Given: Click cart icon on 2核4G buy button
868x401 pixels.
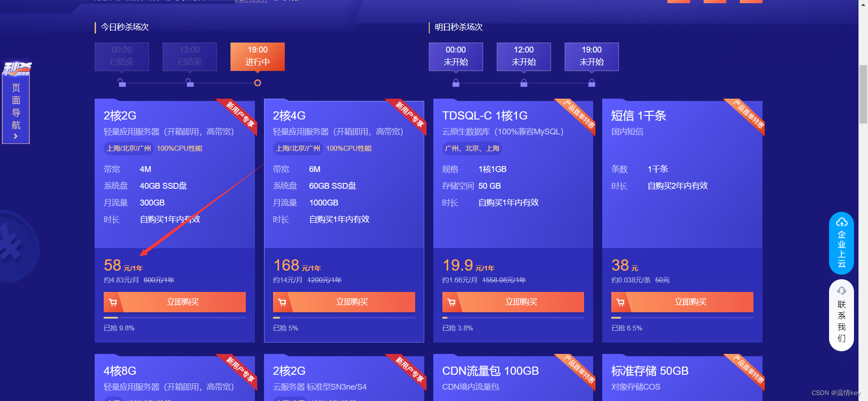Looking at the screenshot, I should (283, 302).
